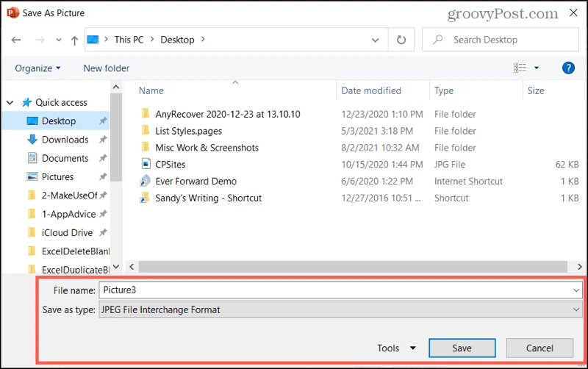The height and width of the screenshot is (369, 588).
Task: Sort files by Size column
Action: tap(536, 90)
